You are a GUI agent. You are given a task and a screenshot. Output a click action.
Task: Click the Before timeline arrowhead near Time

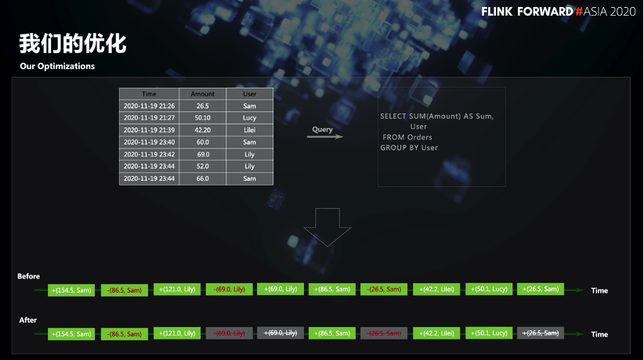coord(580,290)
